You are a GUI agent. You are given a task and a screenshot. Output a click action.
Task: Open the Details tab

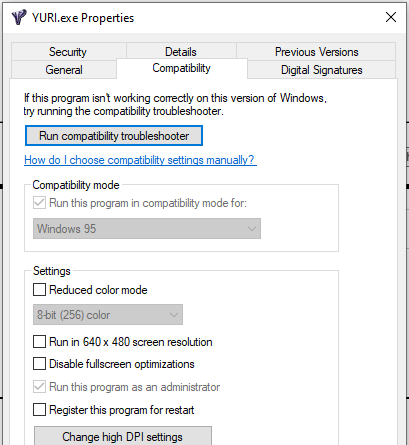coord(181,52)
